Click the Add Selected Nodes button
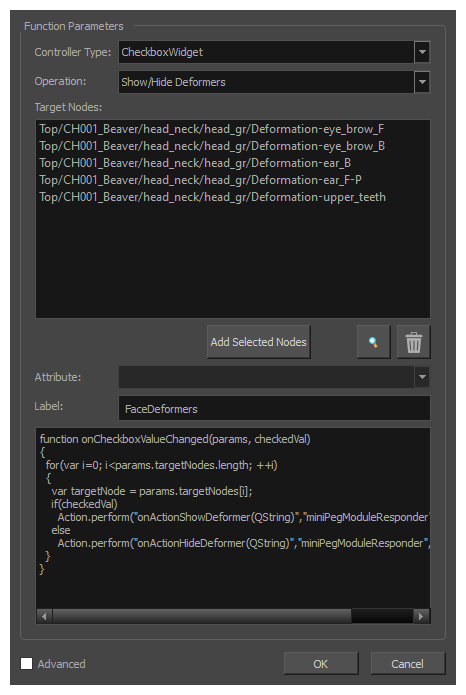The image size is (466, 695). 258,342
